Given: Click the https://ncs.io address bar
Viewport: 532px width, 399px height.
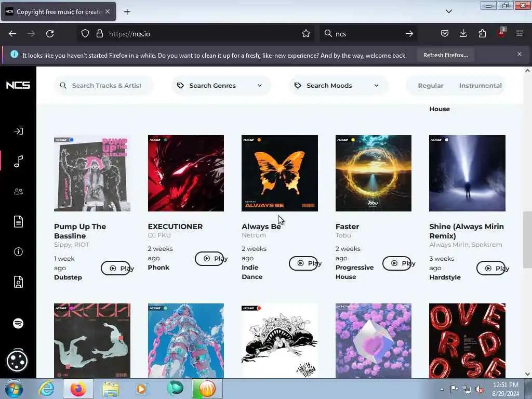Looking at the screenshot, I should [197, 34].
